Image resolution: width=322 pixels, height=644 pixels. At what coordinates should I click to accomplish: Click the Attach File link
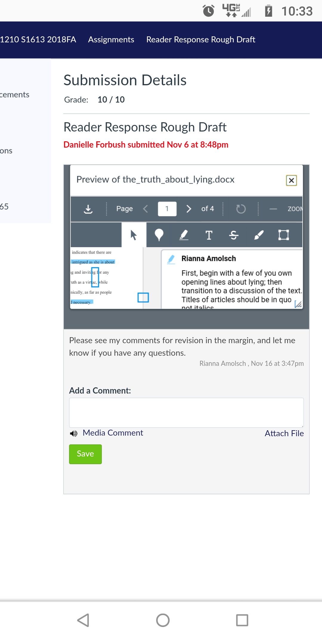284,434
